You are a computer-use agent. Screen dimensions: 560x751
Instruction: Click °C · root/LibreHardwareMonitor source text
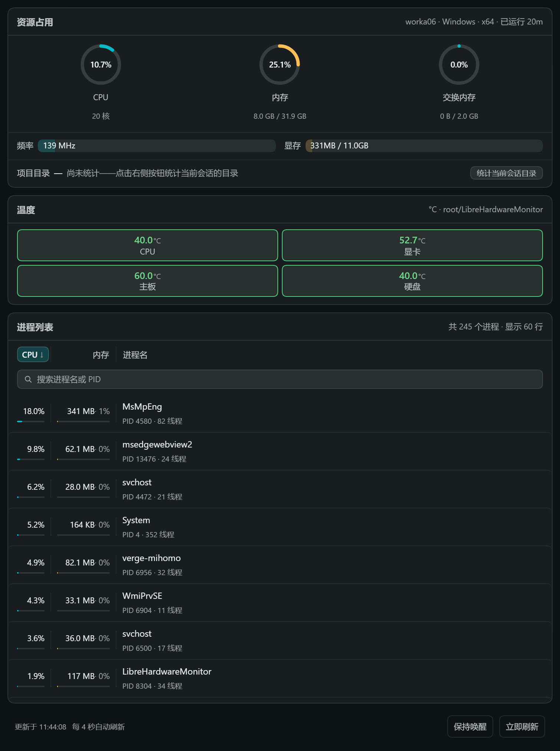tap(486, 210)
